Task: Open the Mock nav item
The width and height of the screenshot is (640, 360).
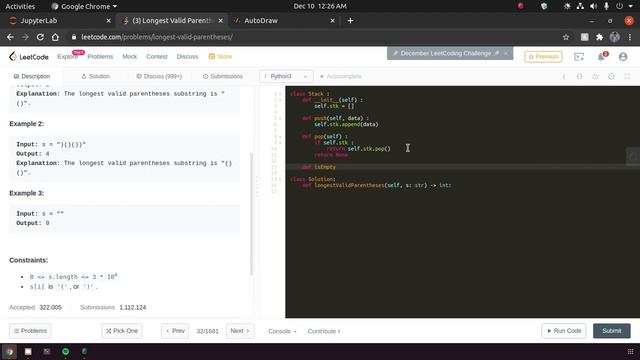Action: (x=129, y=57)
